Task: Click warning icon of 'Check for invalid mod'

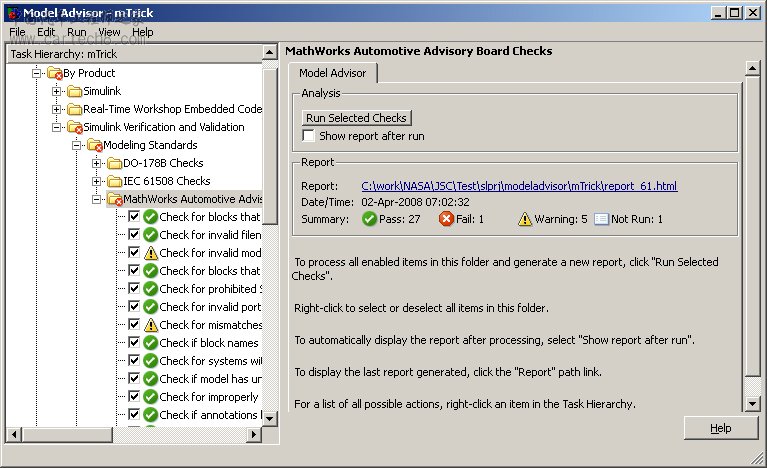Action: click(151, 253)
